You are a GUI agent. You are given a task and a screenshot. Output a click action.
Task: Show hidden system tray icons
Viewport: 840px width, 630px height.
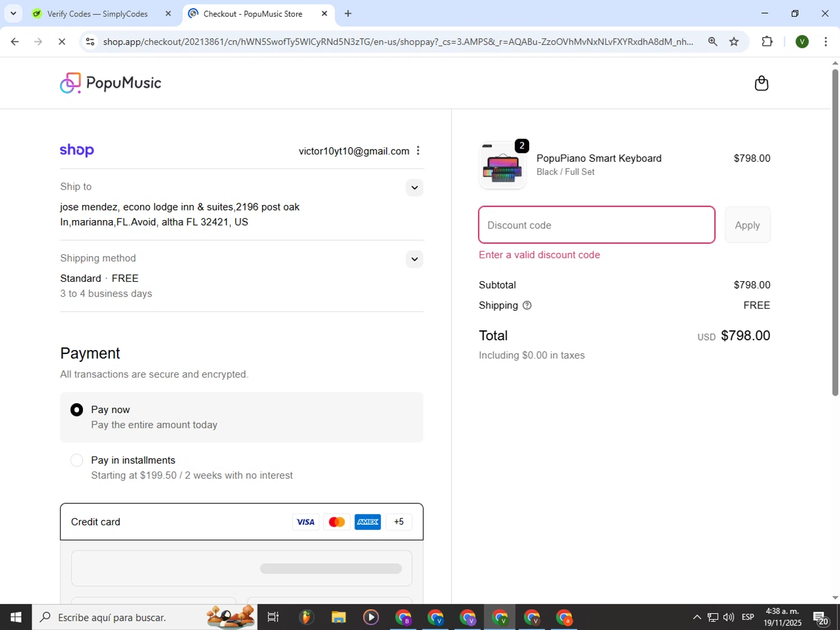coord(697,617)
